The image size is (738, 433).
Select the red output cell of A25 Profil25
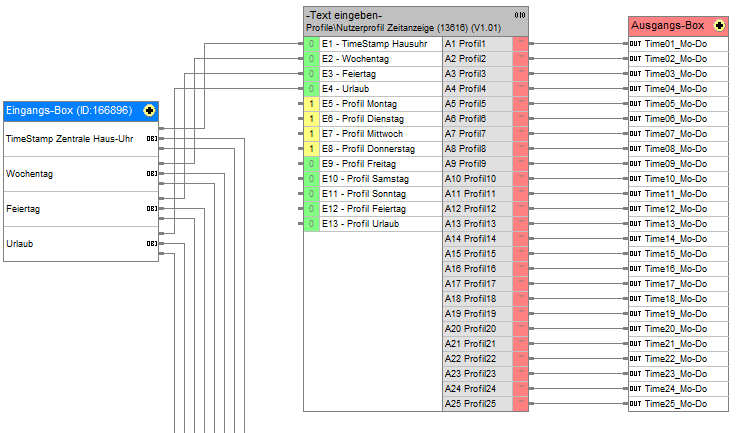(520, 403)
